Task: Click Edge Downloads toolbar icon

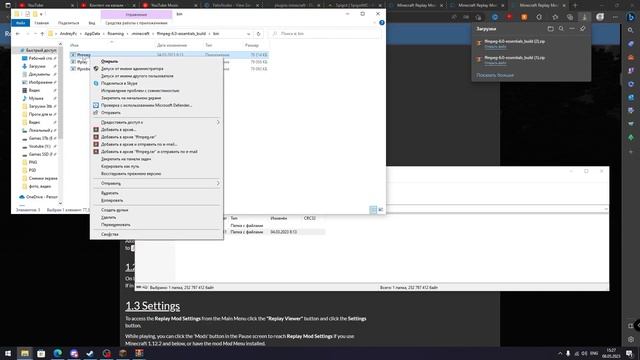Action: pyautogui.click(x=584, y=17)
